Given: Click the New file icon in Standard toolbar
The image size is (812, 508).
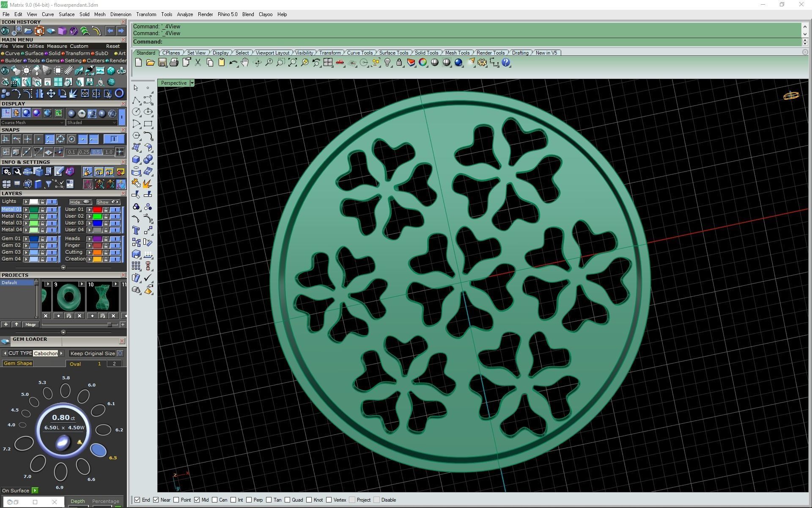Looking at the screenshot, I should (x=138, y=63).
